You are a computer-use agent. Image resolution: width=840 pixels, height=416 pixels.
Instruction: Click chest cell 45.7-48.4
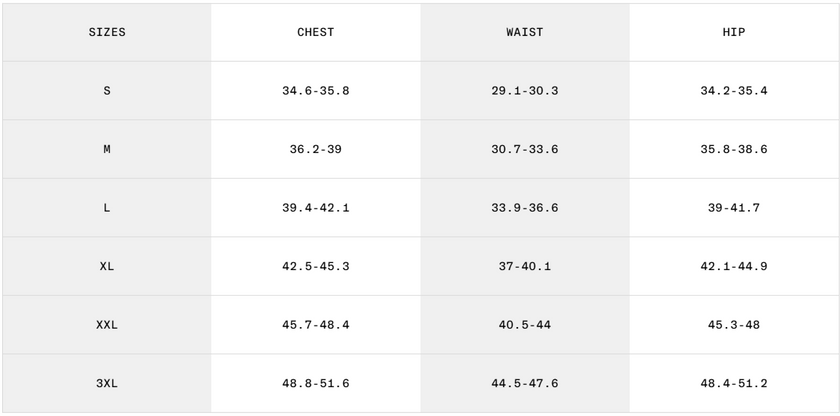[316, 325]
